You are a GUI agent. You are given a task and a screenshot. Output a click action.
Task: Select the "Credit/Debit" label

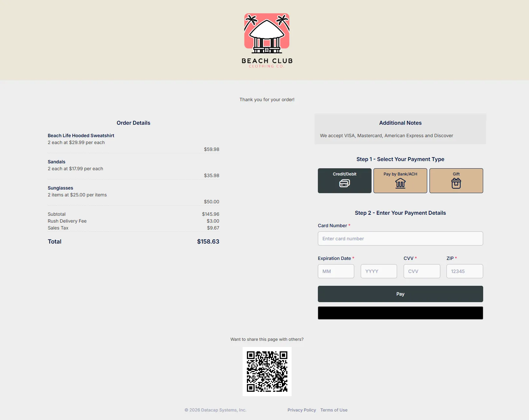344,174
